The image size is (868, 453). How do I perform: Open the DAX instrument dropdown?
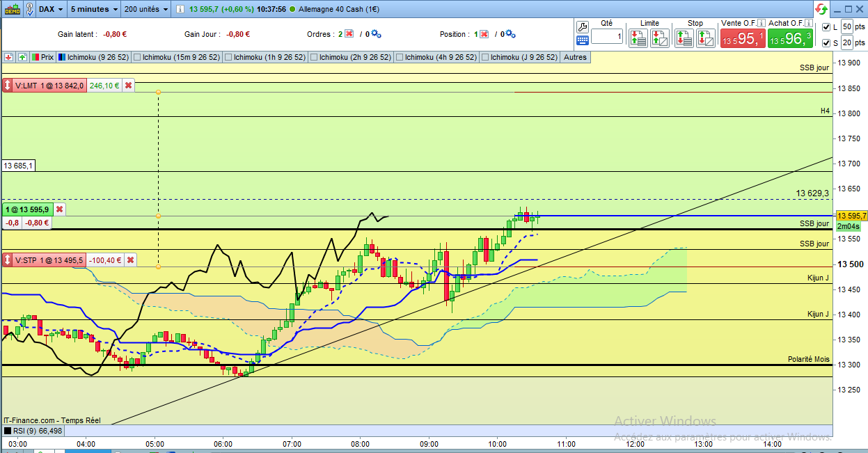tap(51, 9)
